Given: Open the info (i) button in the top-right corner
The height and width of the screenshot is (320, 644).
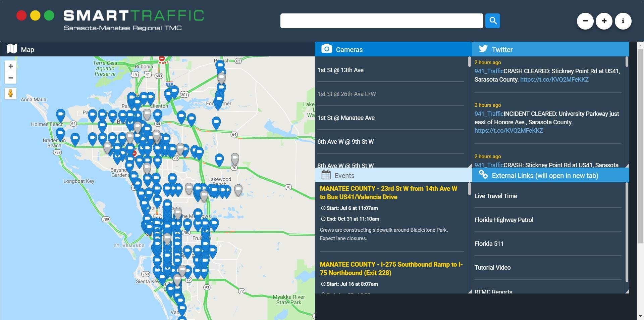Looking at the screenshot, I should point(623,20).
